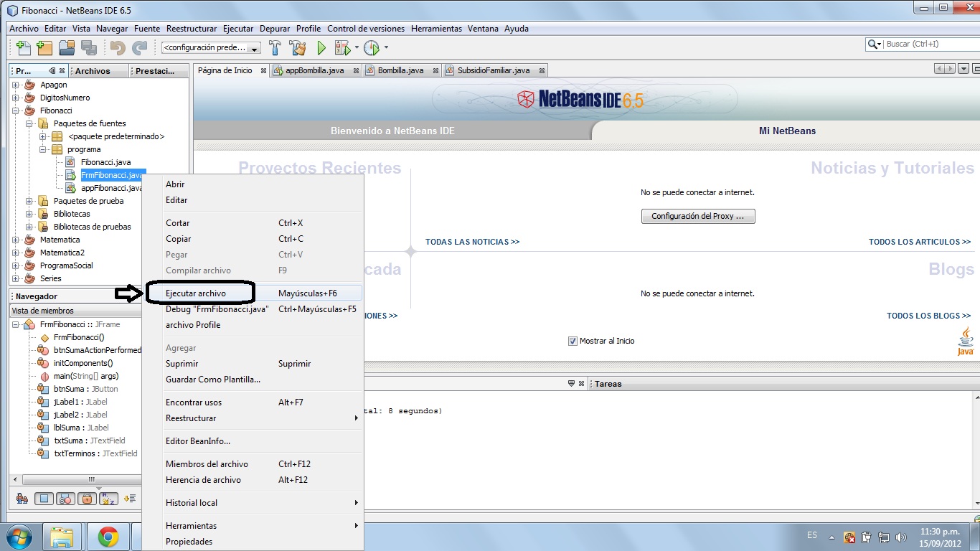
Task: Click the New Project icon in the toolbar
Action: pyautogui.click(x=43, y=47)
